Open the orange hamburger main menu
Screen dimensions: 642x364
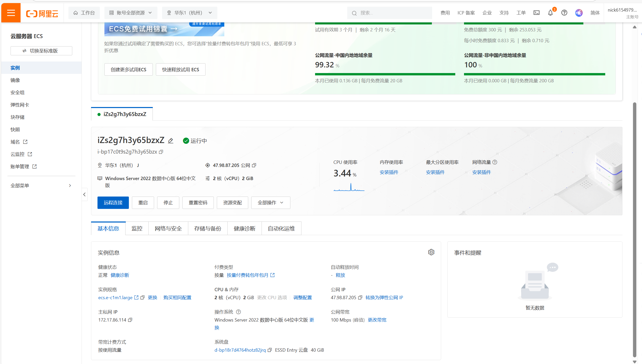tap(11, 13)
